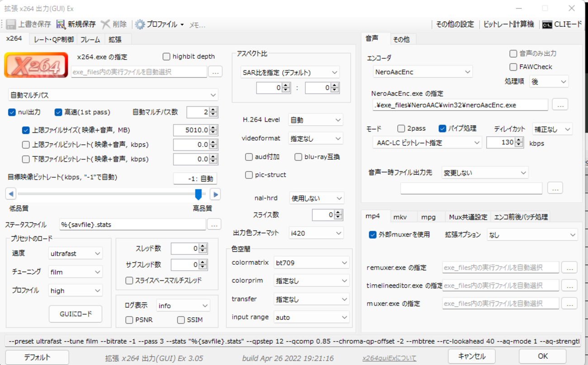The width and height of the screenshot is (588, 365).
Task: Open the プロファイル gear icon menu
Action: coord(140,24)
